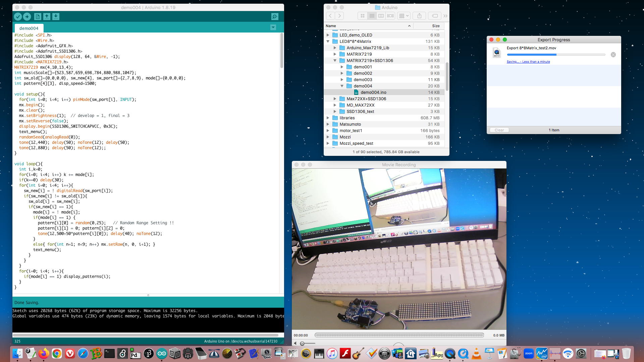644x362 pixels.
Task: Sort files by Size column
Action: [435, 26]
